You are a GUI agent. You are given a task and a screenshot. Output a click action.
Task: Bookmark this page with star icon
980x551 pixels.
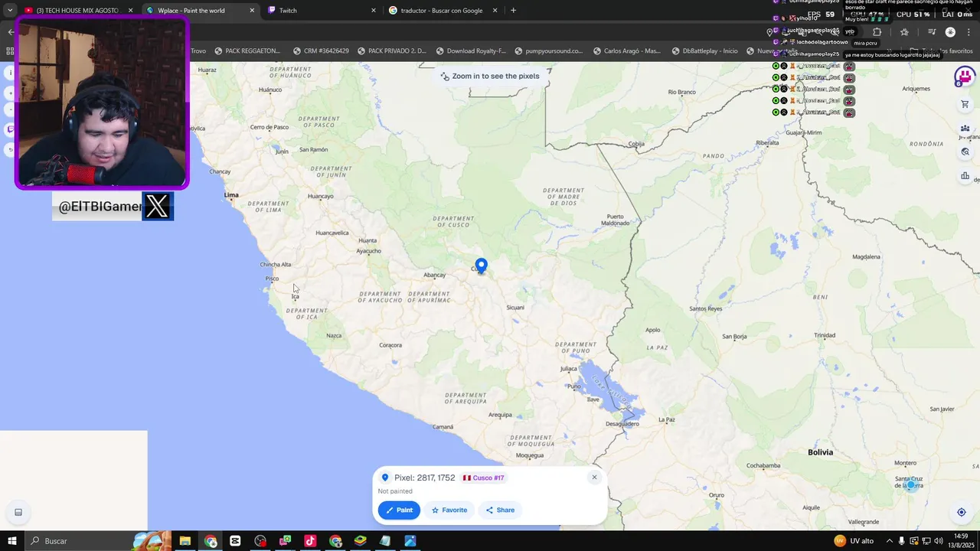click(904, 32)
